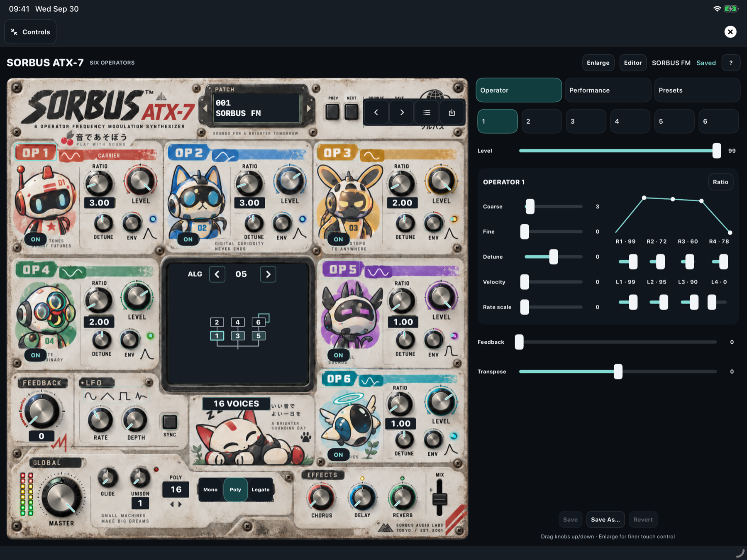This screenshot has height=560, width=747.
Task: Click the Transpose slider handle
Action: [x=618, y=372]
